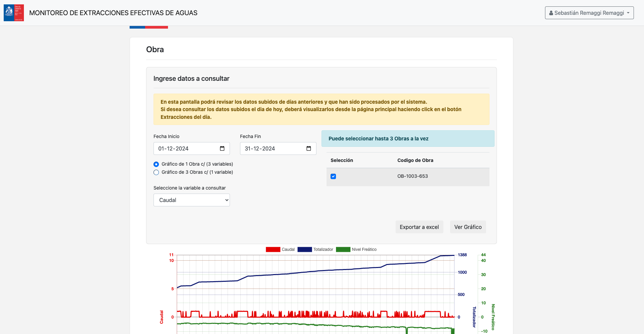The image size is (644, 334).
Task: Click the Ver Gráfico button
Action: coord(468,227)
